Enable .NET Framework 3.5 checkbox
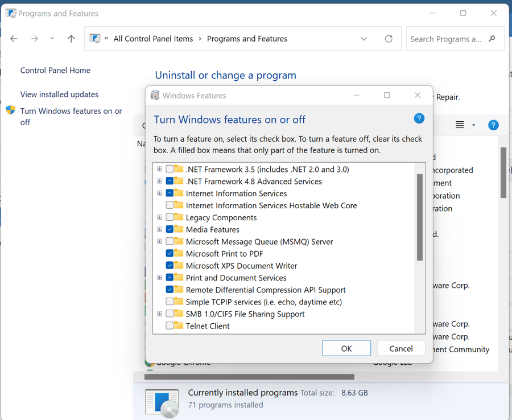The width and height of the screenshot is (512, 420). click(x=170, y=169)
